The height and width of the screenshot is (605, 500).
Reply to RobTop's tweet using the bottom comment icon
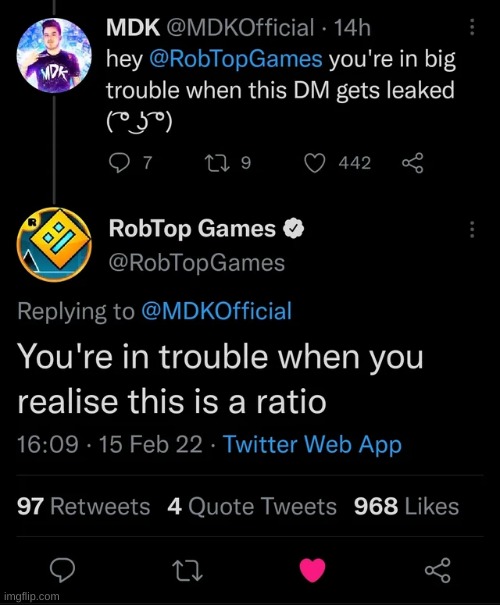62,570
